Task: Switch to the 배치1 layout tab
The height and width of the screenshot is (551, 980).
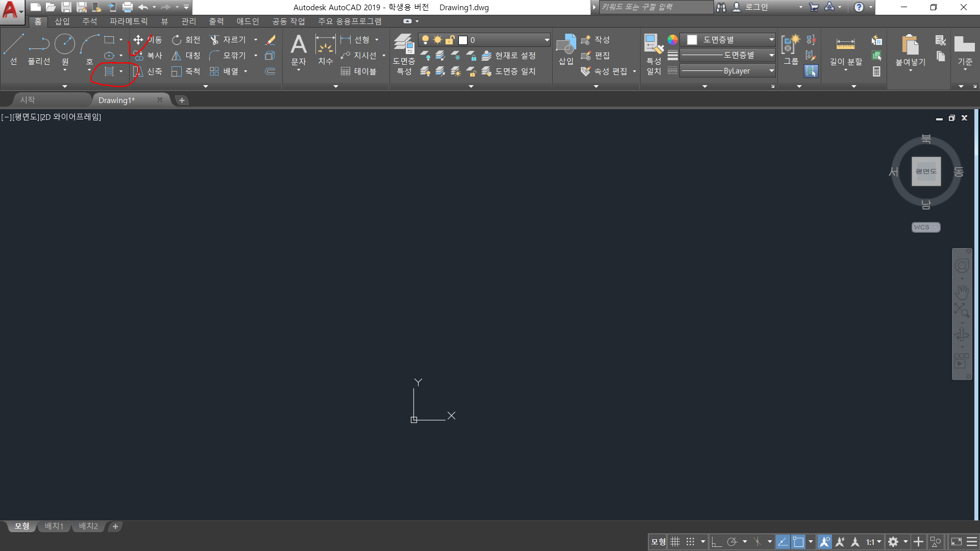Action: [x=54, y=526]
